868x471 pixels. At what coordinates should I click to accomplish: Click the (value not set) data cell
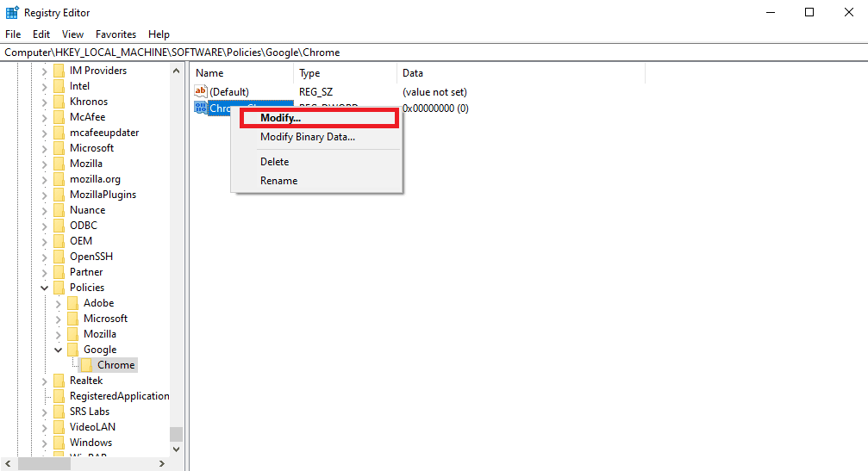click(x=434, y=92)
